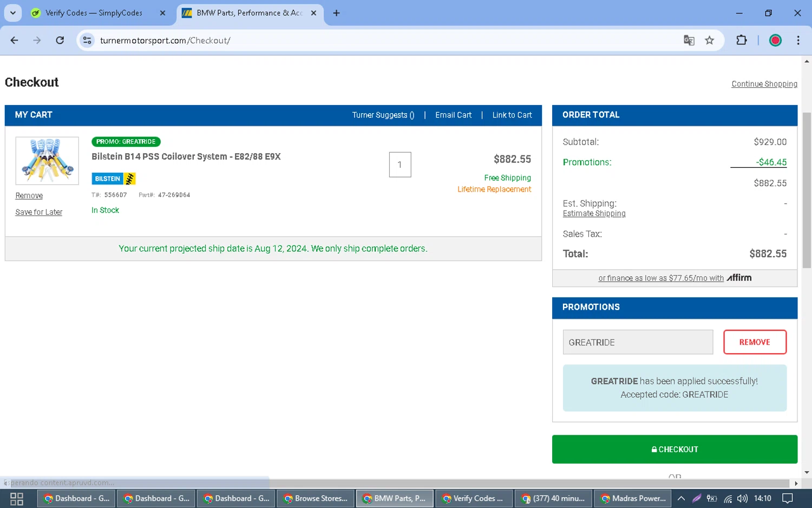Close the Verify Codes SimplyCodes tab
The image size is (812, 508).
click(162, 13)
